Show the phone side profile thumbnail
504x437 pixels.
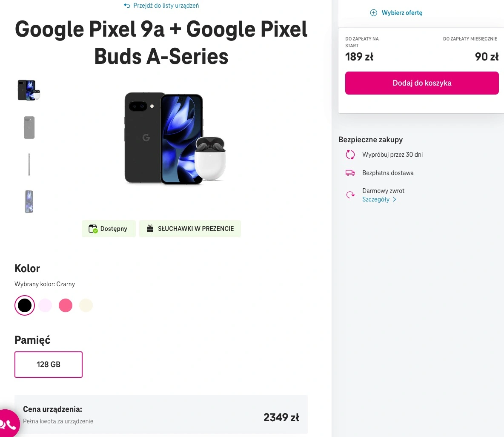(29, 165)
